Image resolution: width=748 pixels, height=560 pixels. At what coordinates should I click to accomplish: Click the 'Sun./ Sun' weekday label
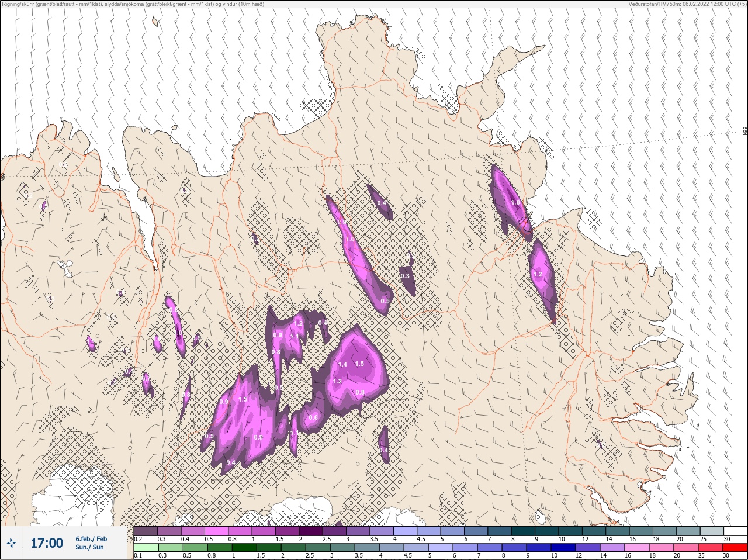(x=90, y=547)
